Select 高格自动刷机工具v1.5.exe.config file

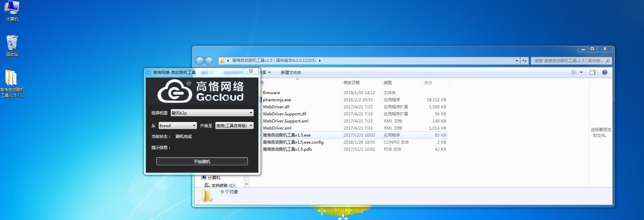[x=354, y=142]
